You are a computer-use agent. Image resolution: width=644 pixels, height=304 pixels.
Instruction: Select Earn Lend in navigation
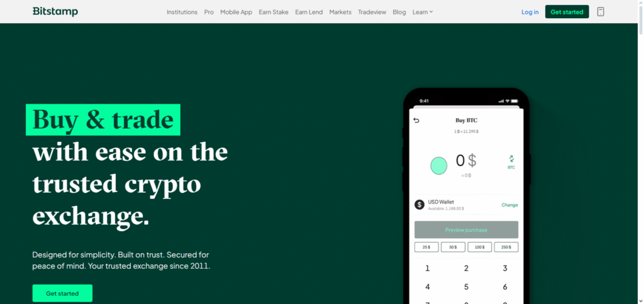309,12
